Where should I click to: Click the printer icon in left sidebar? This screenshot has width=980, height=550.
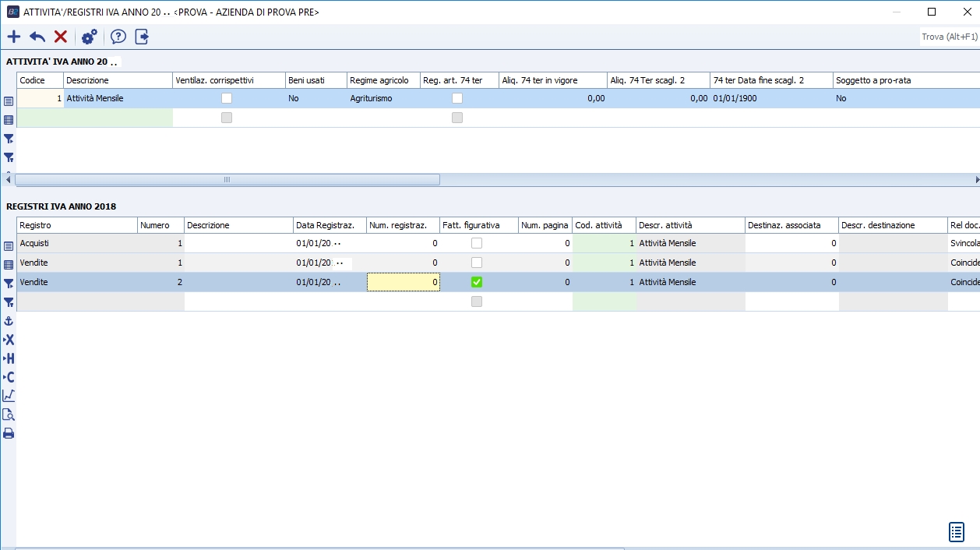[9, 433]
